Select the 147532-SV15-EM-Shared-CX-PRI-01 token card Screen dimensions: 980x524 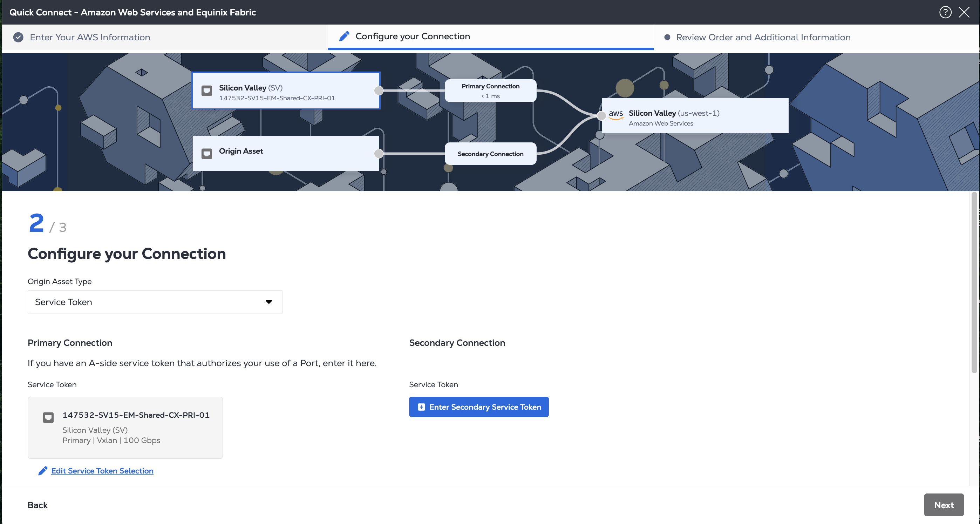click(x=125, y=428)
